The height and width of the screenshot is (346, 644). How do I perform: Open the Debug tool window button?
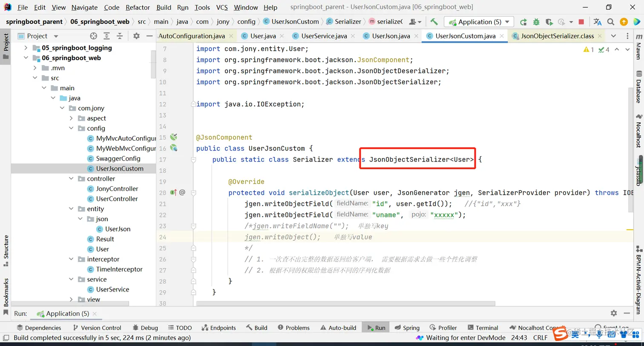pyautogui.click(x=145, y=328)
